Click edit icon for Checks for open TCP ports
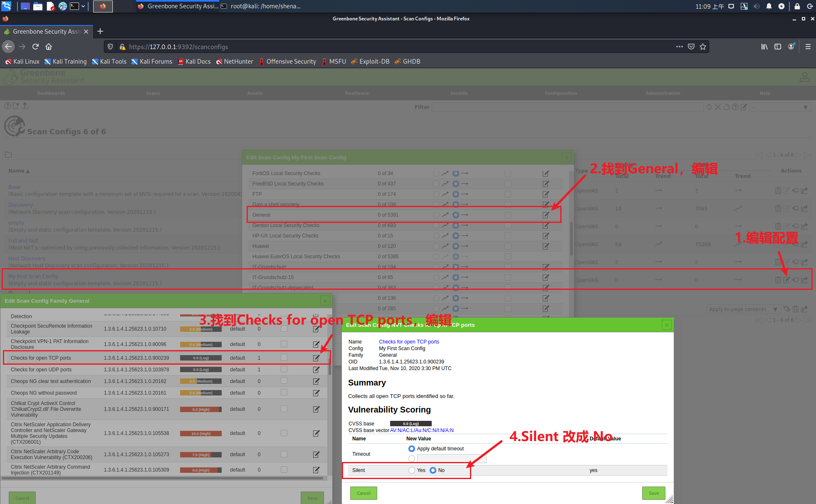The width and height of the screenshot is (816, 504). [x=316, y=358]
